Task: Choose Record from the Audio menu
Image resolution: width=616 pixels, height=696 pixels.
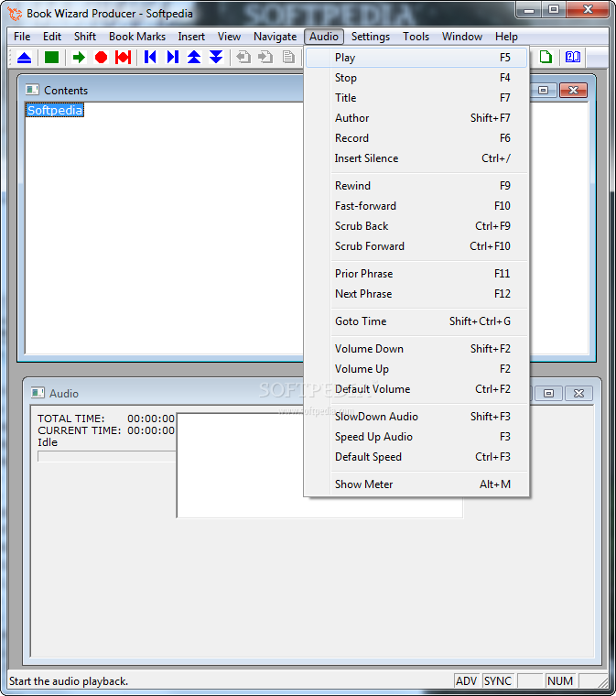Action: (416, 138)
